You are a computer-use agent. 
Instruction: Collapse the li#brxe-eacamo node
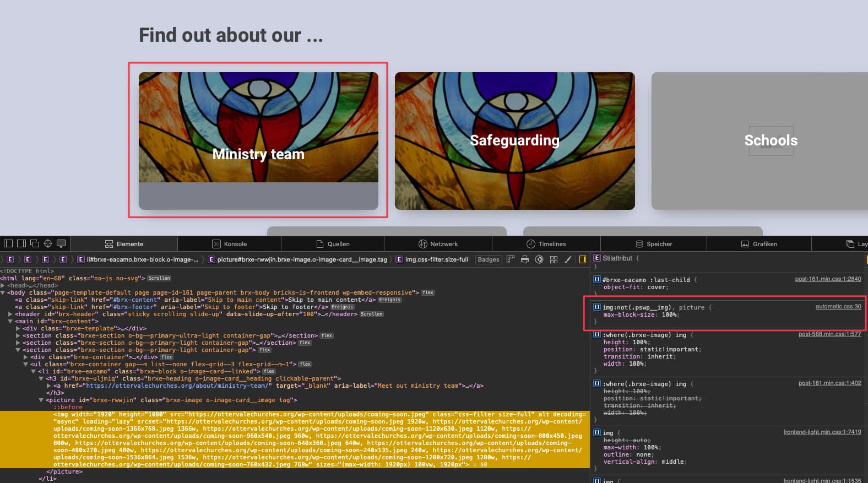point(34,371)
